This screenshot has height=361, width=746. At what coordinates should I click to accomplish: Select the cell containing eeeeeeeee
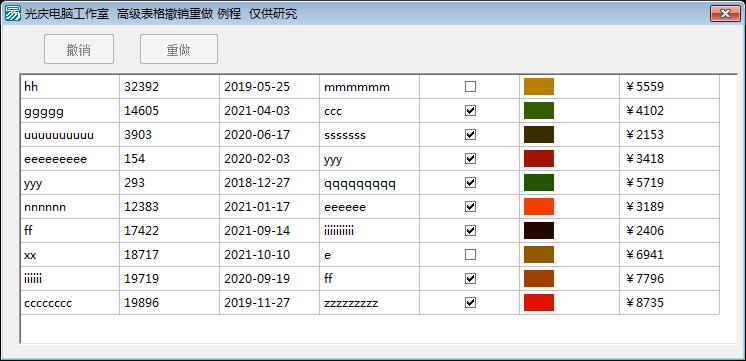(70, 158)
